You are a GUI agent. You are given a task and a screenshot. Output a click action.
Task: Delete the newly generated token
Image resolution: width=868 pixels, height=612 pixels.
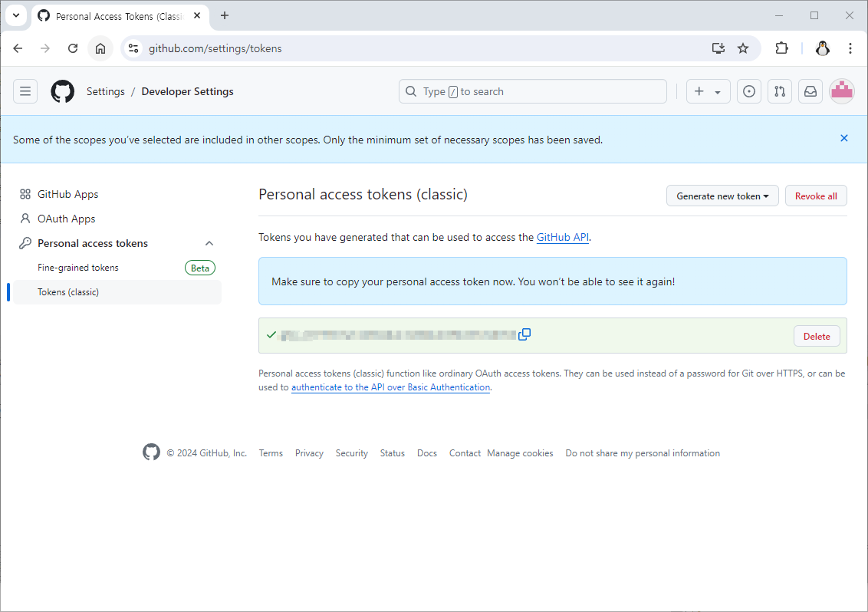817,336
